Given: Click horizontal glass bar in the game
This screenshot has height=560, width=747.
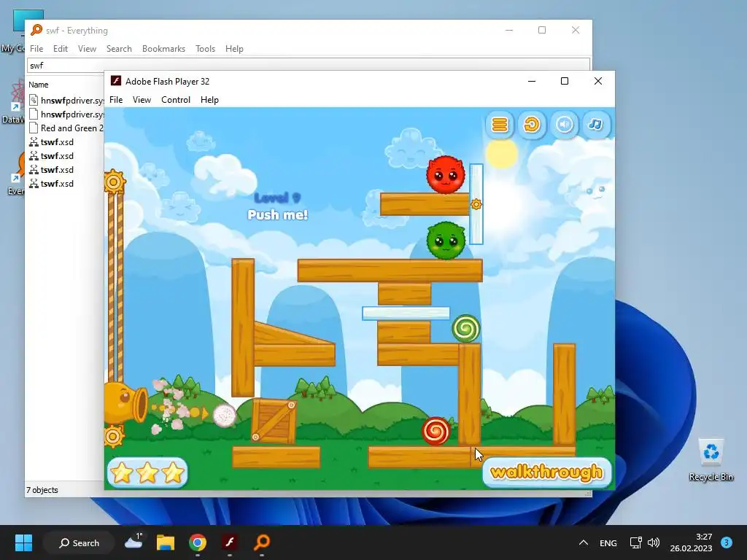Looking at the screenshot, I should (x=406, y=313).
